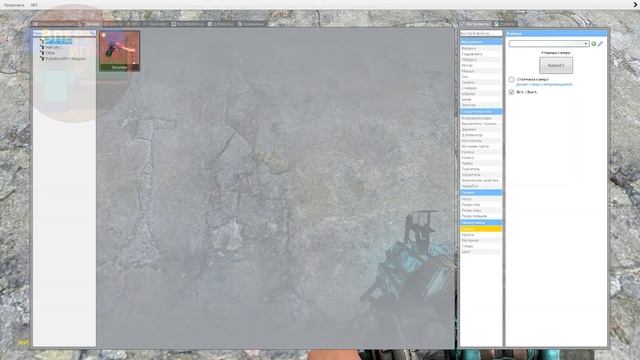Image resolution: width=640 pixels, height=360 pixels.
Task: Open the Постобработка spawn menu tab
Action: pyautogui.click(x=187, y=24)
